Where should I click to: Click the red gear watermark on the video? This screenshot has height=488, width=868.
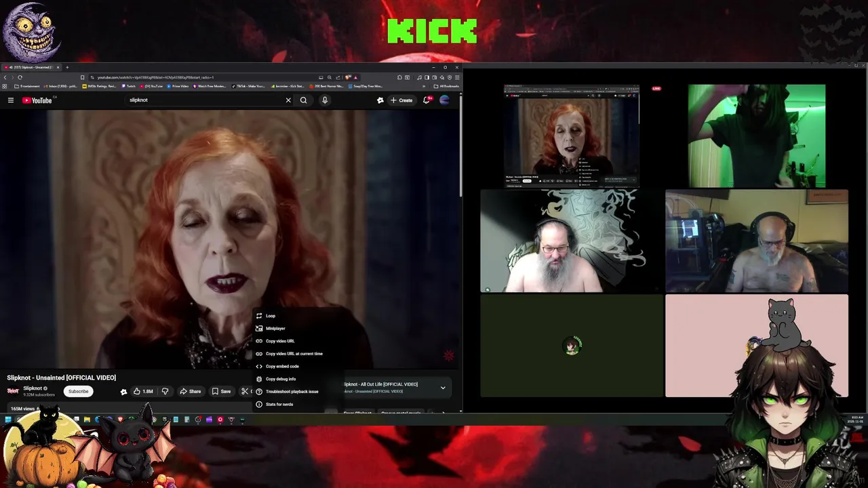448,355
